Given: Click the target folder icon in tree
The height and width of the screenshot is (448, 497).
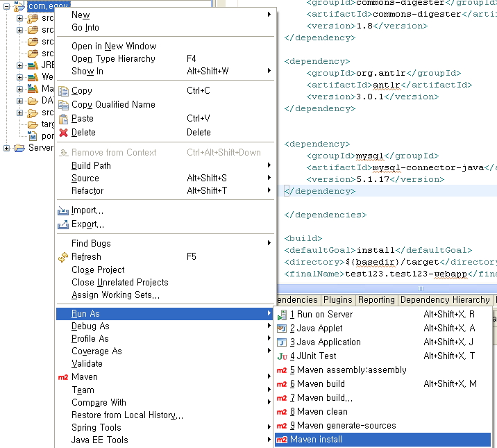Looking at the screenshot, I should [x=33, y=124].
